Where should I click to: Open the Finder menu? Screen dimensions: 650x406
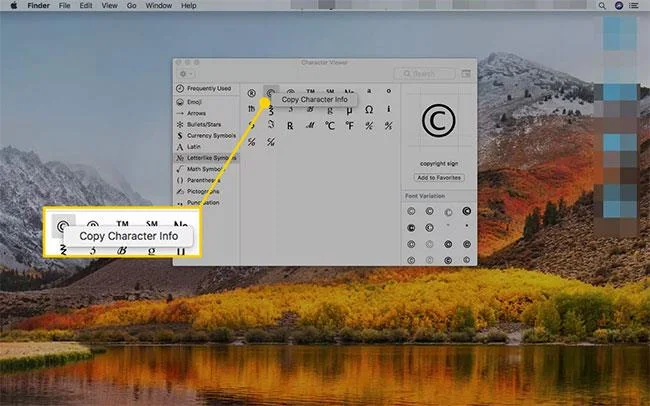(39, 6)
